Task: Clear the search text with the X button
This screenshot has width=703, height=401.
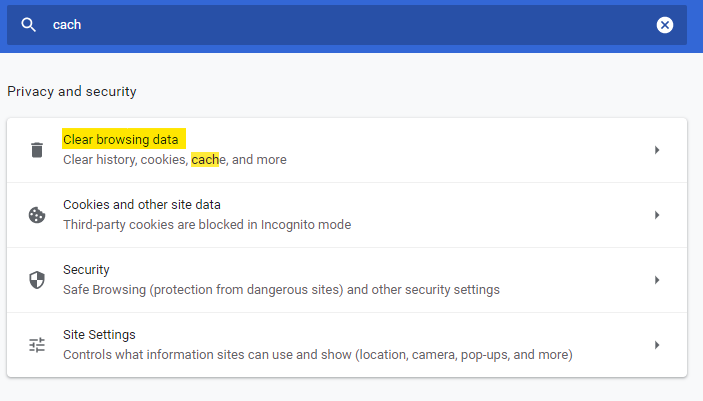Action: (x=665, y=25)
